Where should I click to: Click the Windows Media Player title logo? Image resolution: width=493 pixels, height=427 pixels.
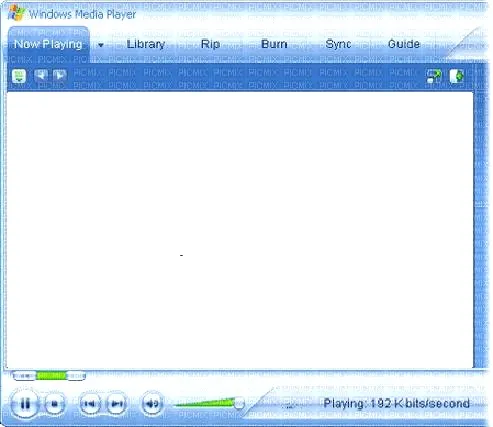[16, 13]
